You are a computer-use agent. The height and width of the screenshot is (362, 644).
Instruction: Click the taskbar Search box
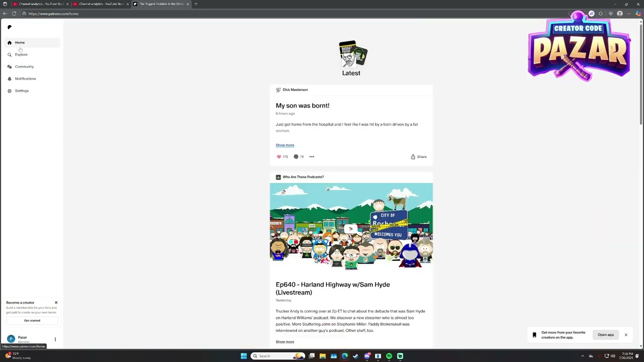[278, 356]
